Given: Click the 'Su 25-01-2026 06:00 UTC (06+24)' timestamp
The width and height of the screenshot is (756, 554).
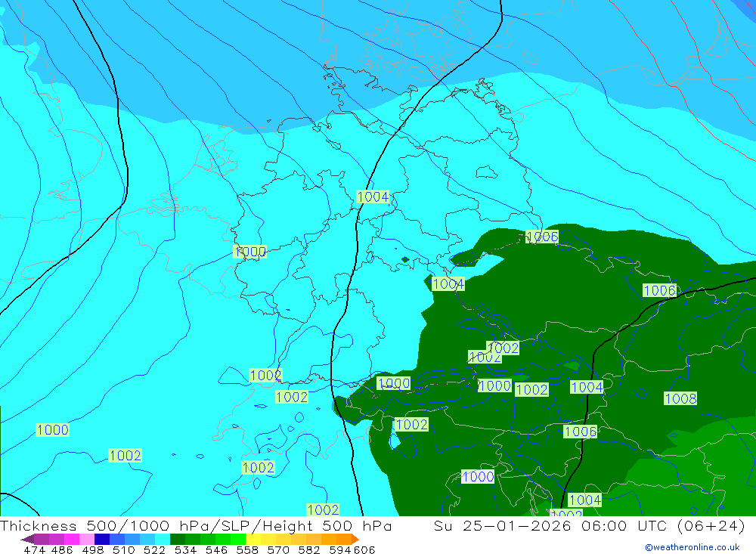Looking at the screenshot, I should coord(589,525).
